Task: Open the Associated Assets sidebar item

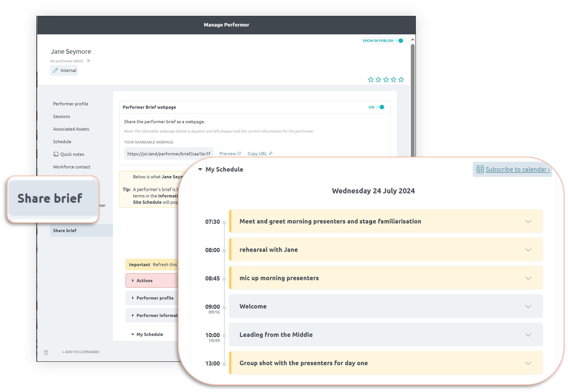Action: point(71,129)
